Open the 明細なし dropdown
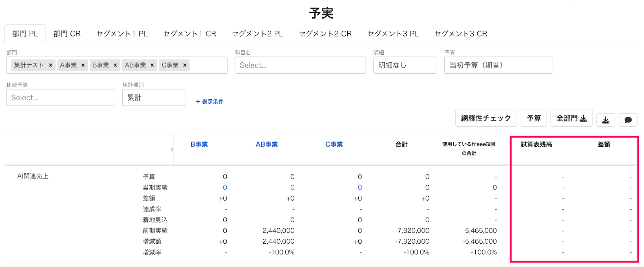The image size is (644, 267). [x=405, y=65]
